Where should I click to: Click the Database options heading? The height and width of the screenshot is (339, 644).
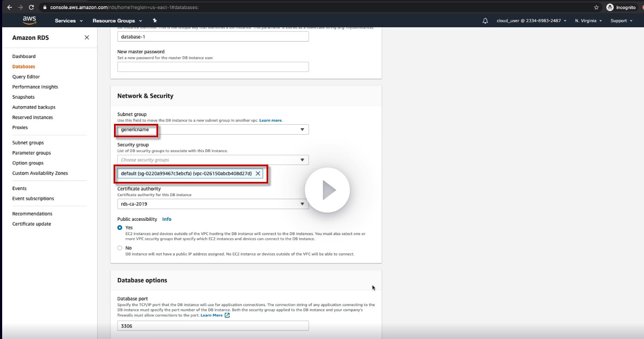[142, 280]
